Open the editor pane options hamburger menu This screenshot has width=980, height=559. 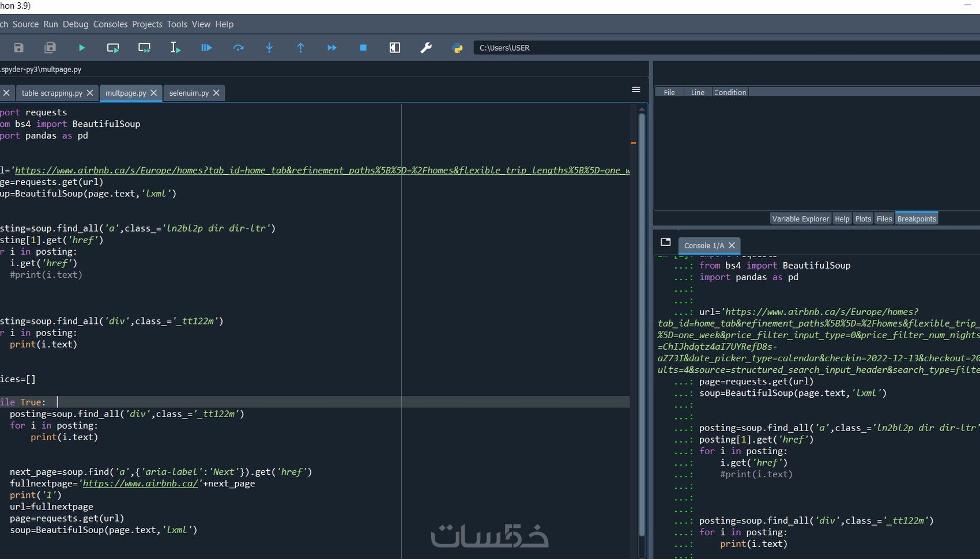click(x=636, y=89)
